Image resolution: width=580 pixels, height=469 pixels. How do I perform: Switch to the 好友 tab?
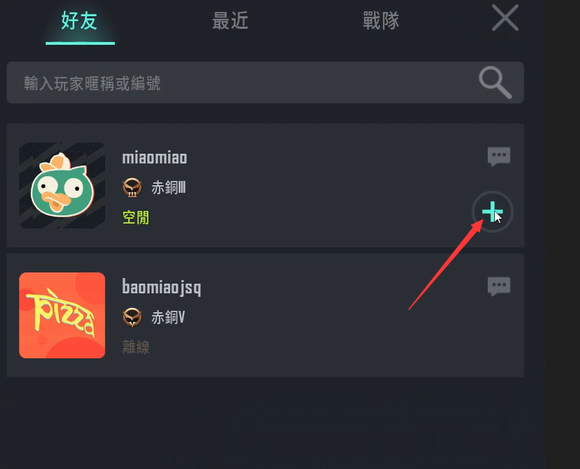pos(79,21)
